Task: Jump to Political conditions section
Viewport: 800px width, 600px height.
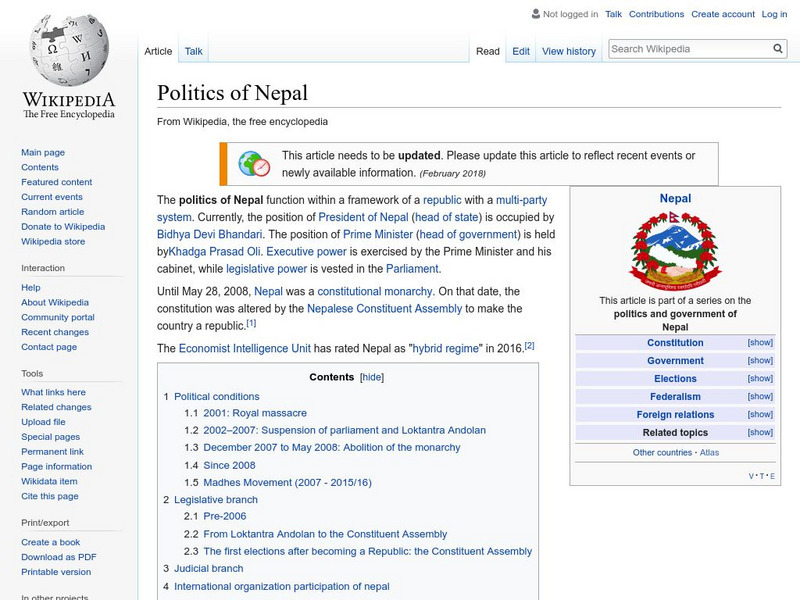Action: point(216,396)
